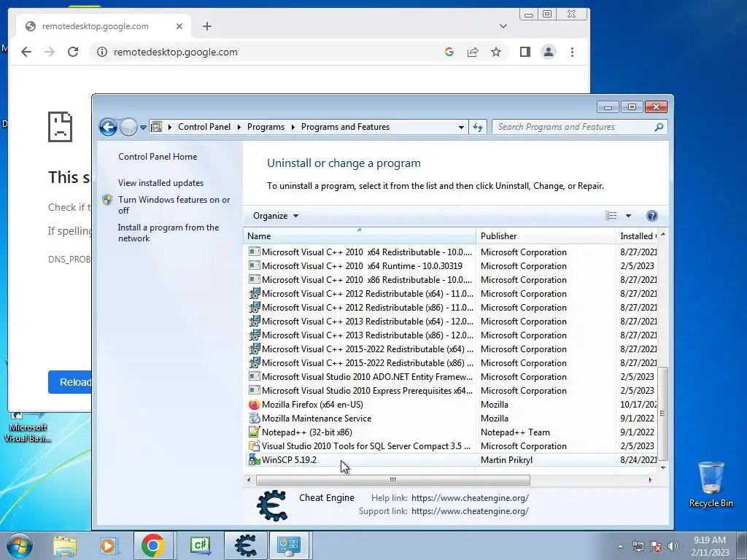
Task: Open the cheatengine.org Help link
Action: click(x=470, y=498)
